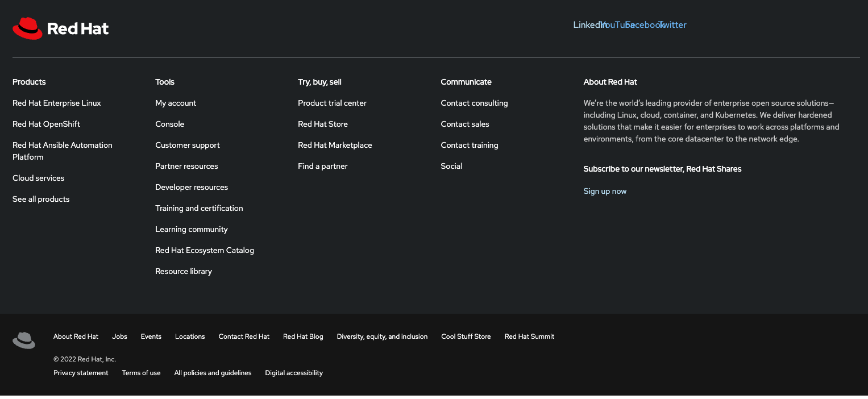Screen dimensions: 868x399
Task: Open Privacy statement link
Action: [x=81, y=373]
